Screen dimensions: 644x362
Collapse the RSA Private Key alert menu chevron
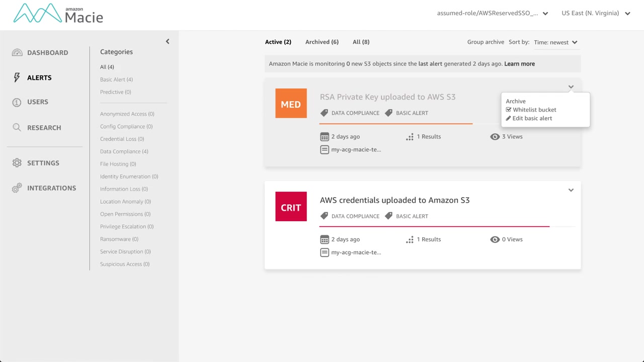(x=571, y=87)
